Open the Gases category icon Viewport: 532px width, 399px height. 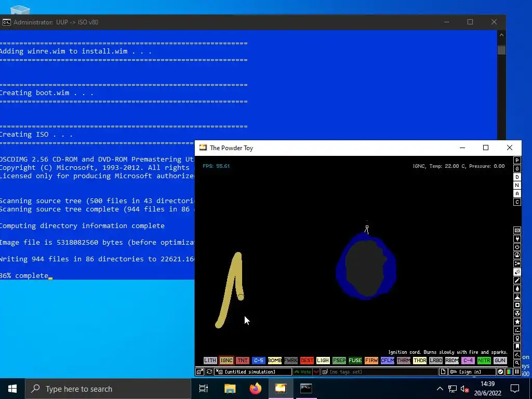[517, 280]
